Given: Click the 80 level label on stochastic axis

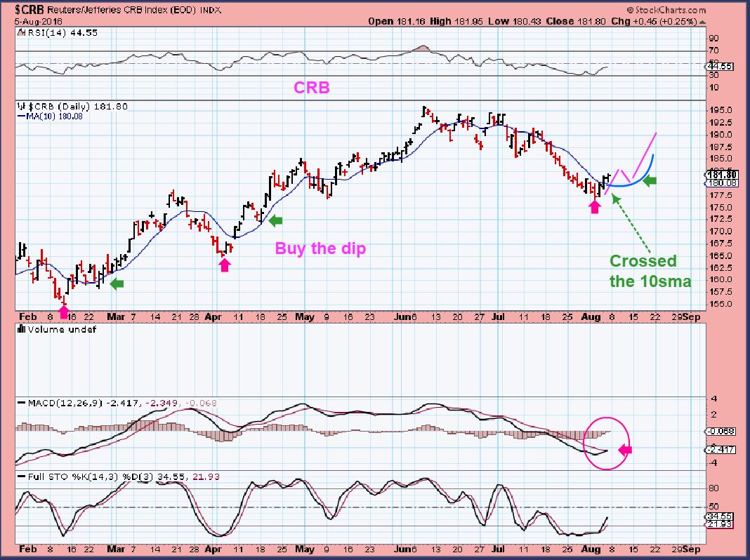Looking at the screenshot, I should [x=713, y=488].
